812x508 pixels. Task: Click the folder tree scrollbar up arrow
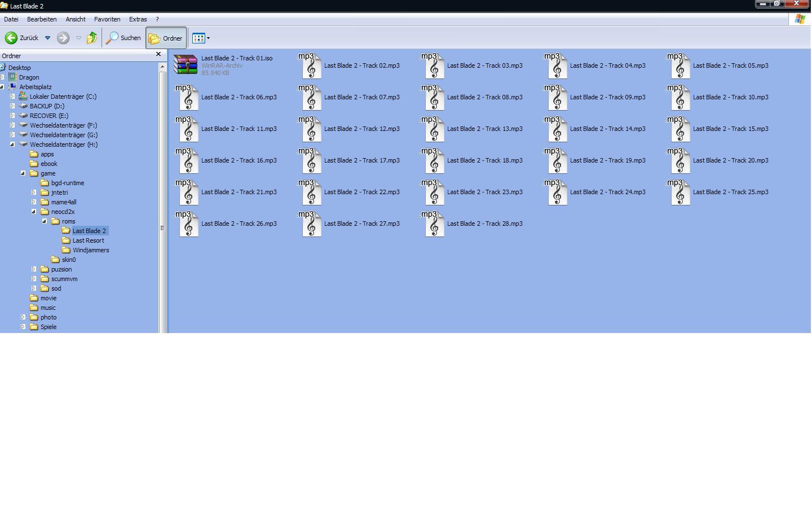[x=162, y=67]
